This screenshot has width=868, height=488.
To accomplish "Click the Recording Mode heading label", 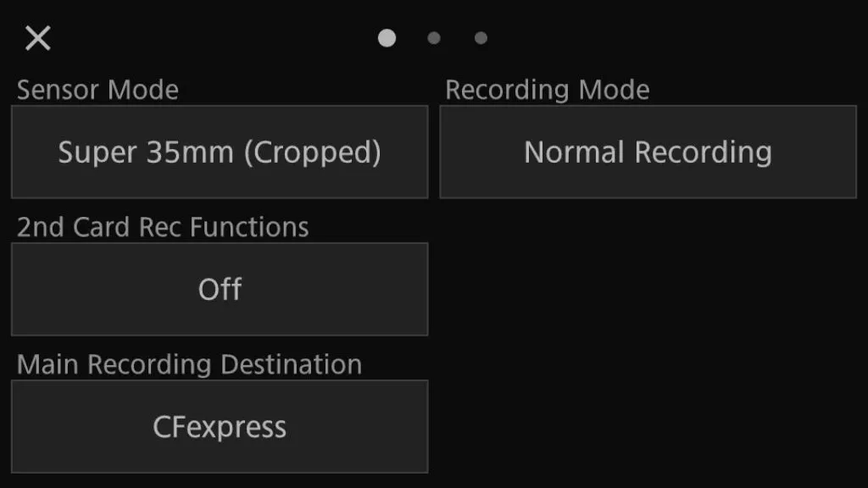I will pos(548,90).
